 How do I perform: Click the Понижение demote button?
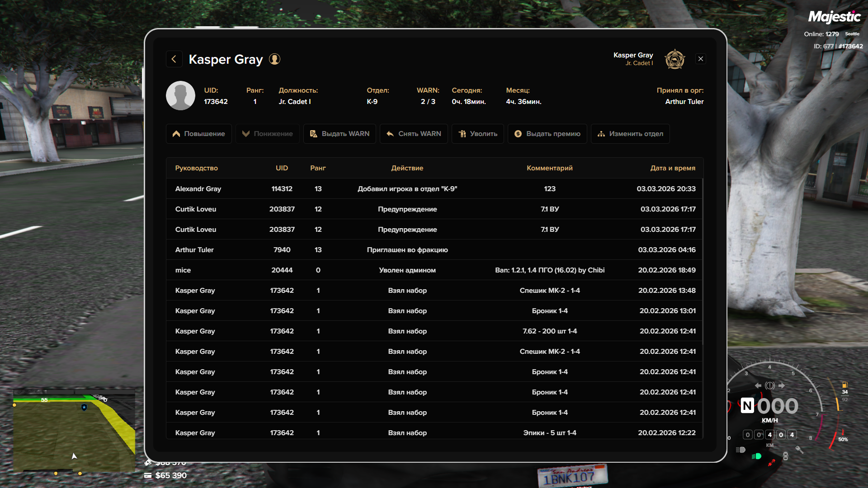pyautogui.click(x=267, y=134)
